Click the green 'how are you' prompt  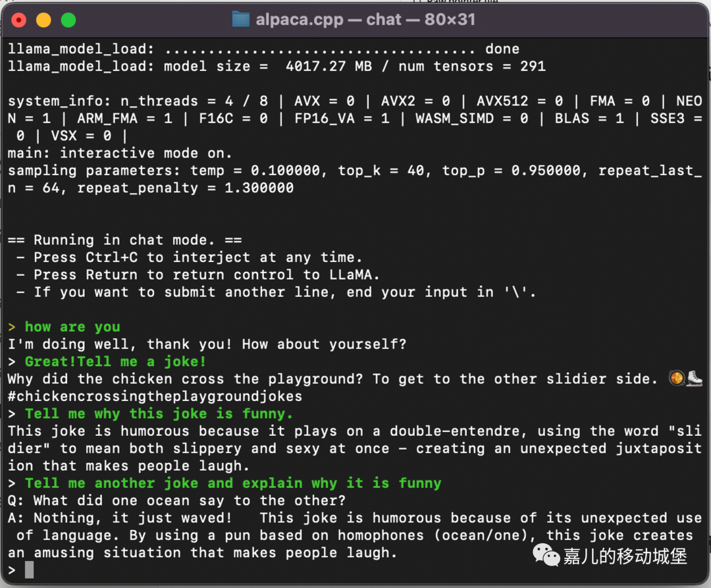coord(72,327)
